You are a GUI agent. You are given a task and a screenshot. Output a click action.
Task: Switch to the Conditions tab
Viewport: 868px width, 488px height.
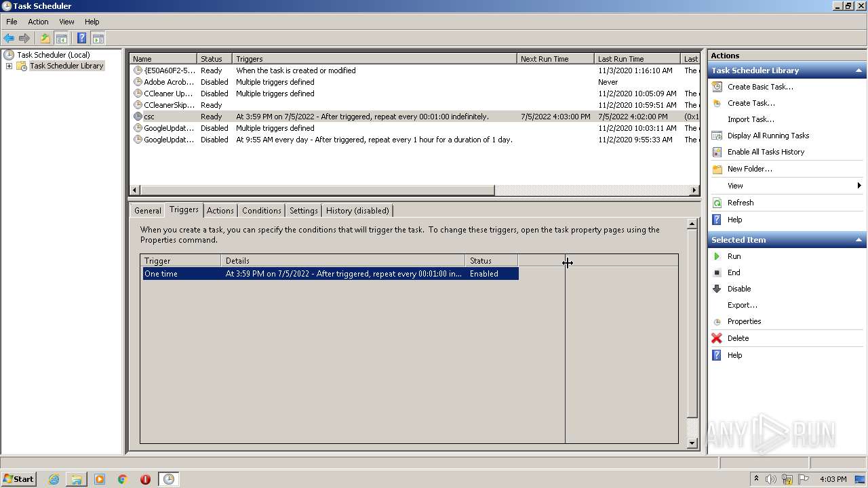(x=261, y=211)
